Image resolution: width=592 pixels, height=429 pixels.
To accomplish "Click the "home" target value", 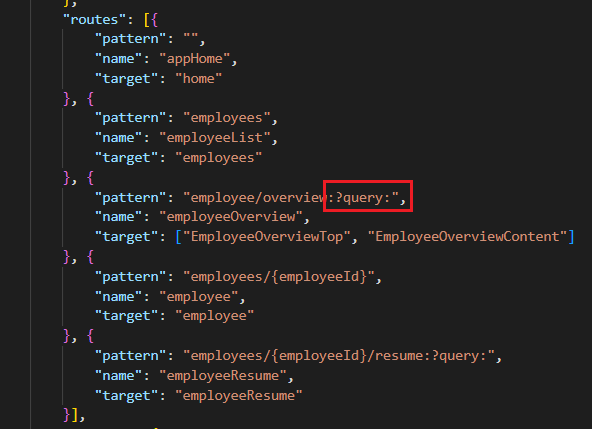I will tap(199, 79).
